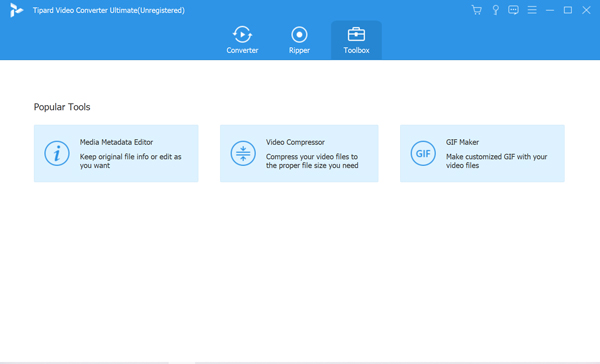Open the hamburger menu icon
This screenshot has height=364, width=600.
pyautogui.click(x=532, y=10)
